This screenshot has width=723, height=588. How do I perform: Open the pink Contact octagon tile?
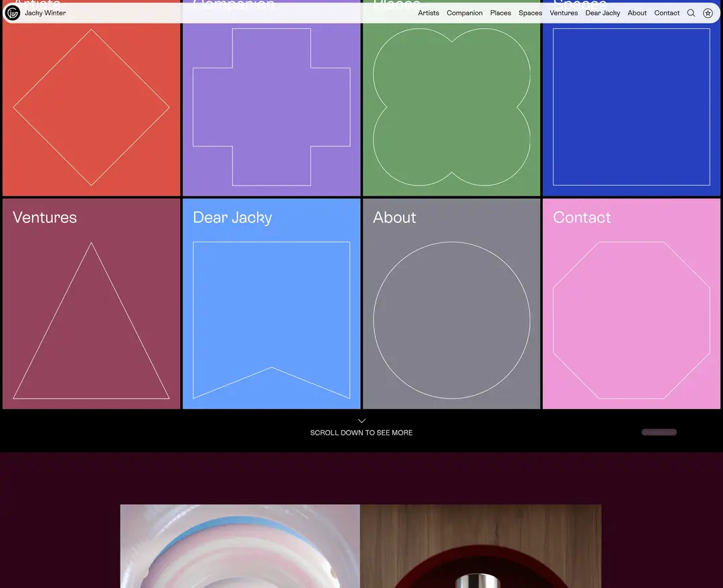click(631, 304)
